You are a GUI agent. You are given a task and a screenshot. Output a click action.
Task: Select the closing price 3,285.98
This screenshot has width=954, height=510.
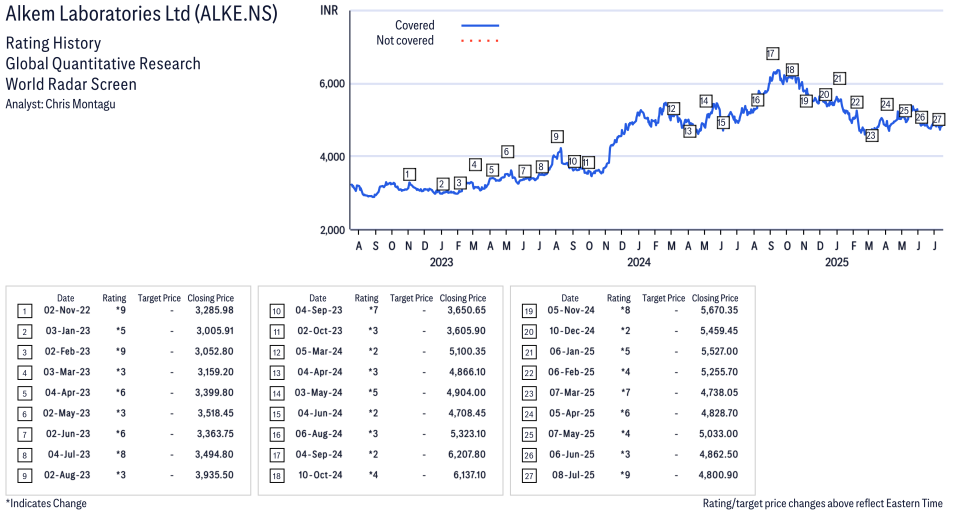pos(214,310)
